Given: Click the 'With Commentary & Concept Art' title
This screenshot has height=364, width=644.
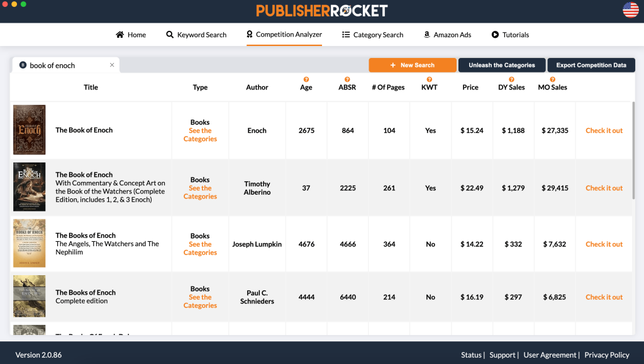Looking at the screenshot, I should click(x=110, y=191).
